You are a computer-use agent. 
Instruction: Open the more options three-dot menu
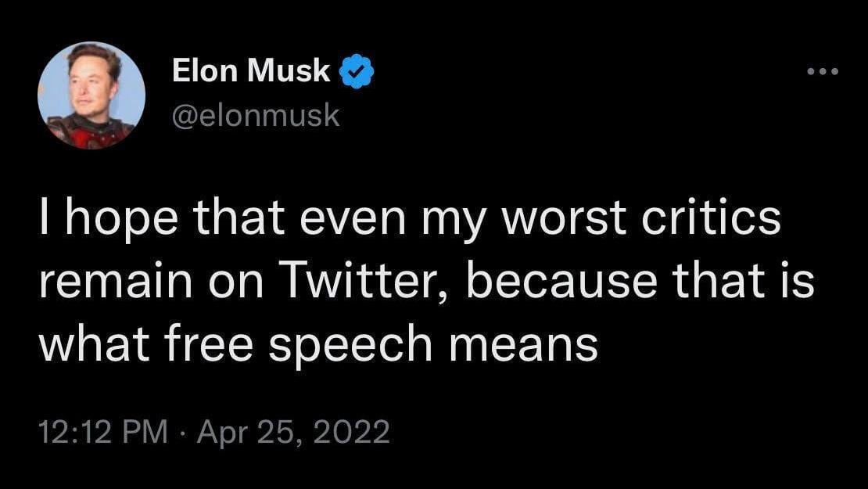click(x=823, y=72)
